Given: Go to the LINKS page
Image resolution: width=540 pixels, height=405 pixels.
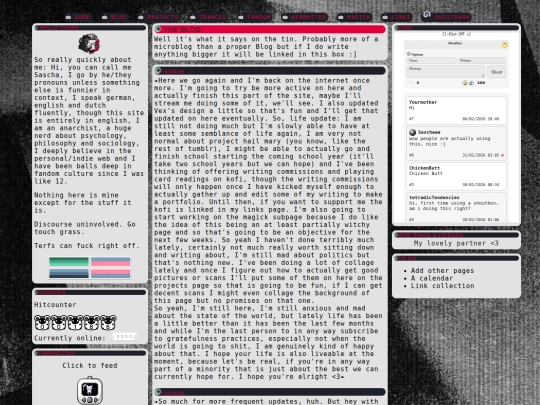Looking at the screenshot, I should (401, 17).
